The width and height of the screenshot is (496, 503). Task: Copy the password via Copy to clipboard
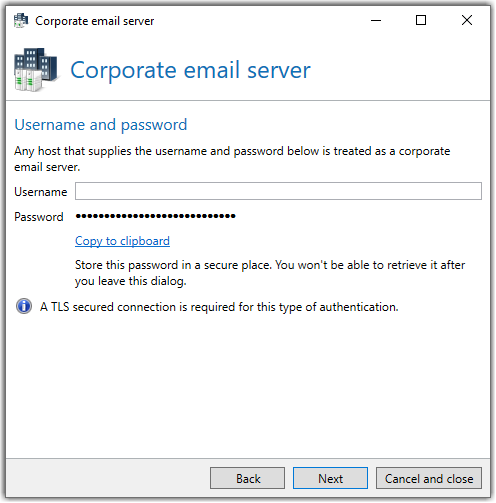coord(122,241)
